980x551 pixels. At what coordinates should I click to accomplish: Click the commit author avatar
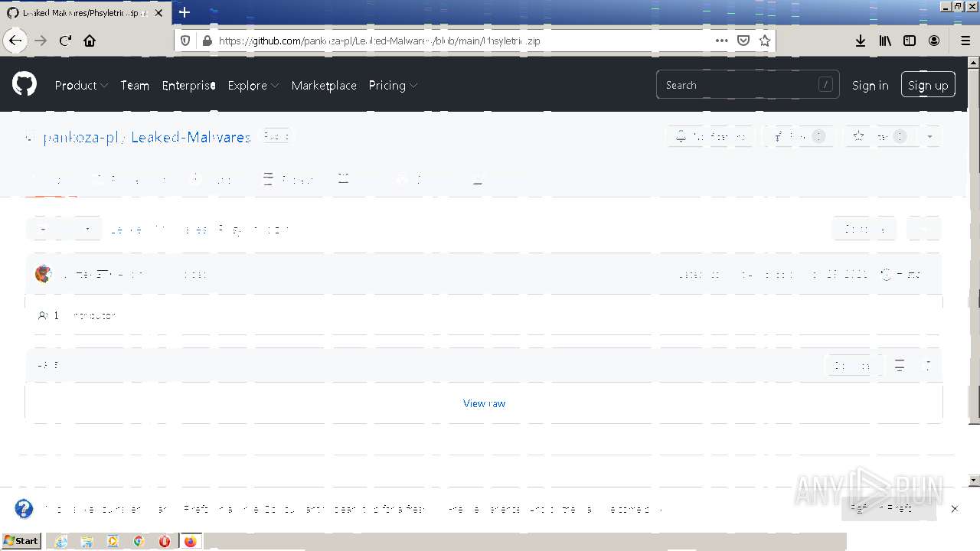(x=44, y=274)
